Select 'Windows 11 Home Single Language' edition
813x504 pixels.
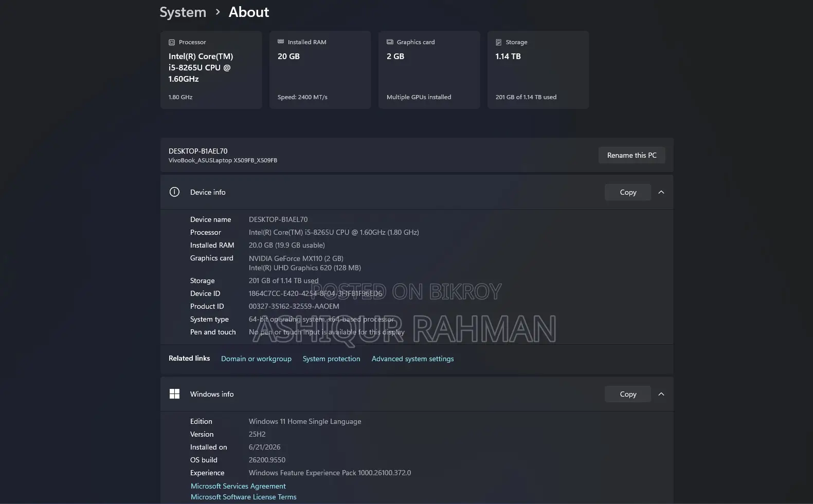click(305, 421)
